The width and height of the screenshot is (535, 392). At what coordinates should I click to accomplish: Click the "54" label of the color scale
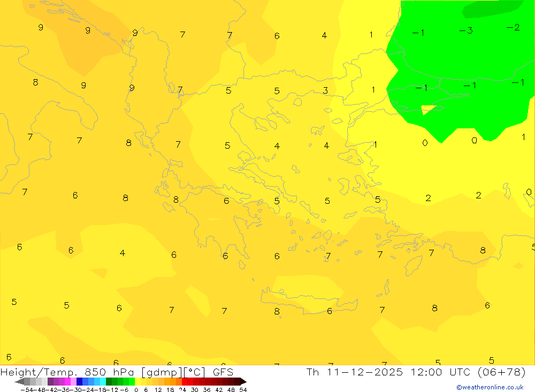click(243, 390)
